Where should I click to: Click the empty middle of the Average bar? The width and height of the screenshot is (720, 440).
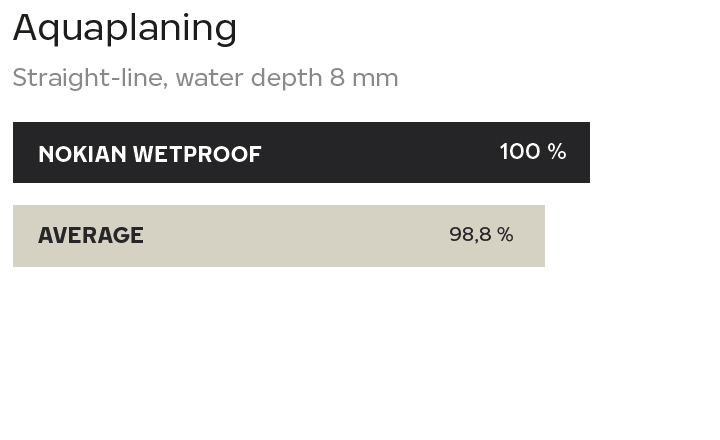(x=296, y=236)
